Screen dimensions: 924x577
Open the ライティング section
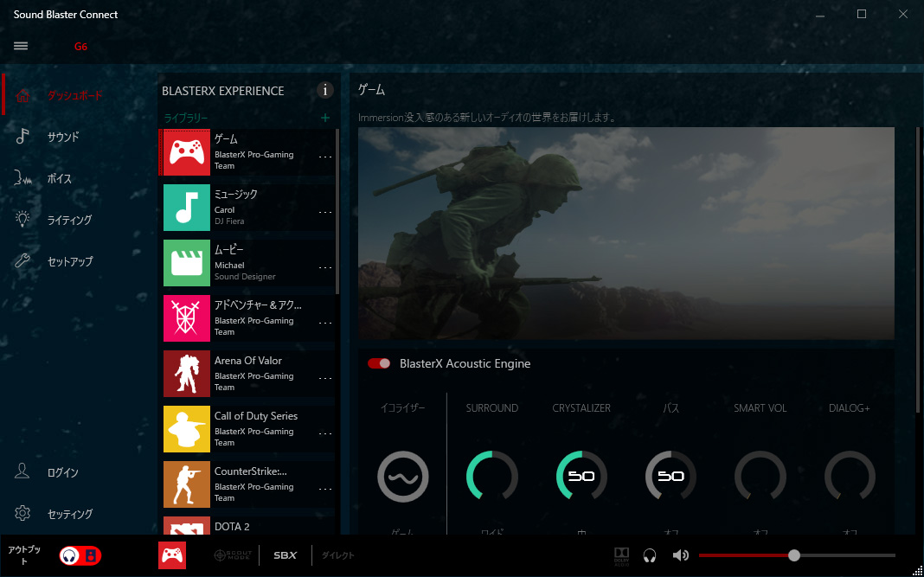click(69, 220)
